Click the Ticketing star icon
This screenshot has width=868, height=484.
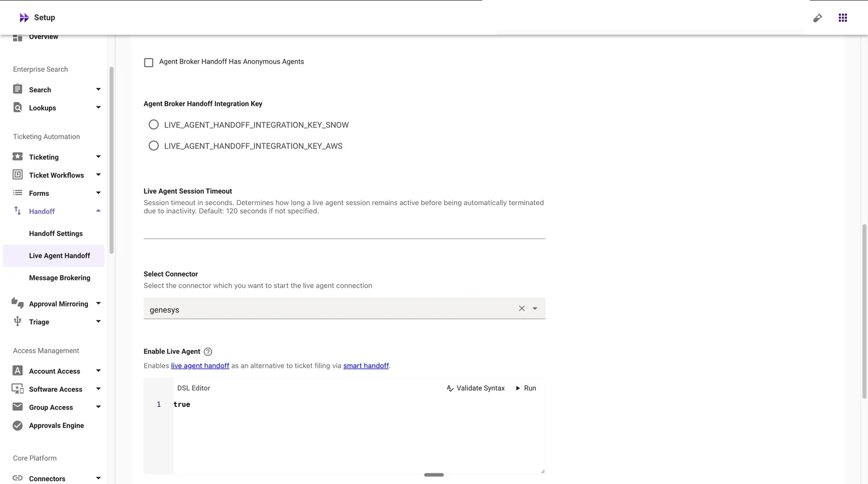18,157
